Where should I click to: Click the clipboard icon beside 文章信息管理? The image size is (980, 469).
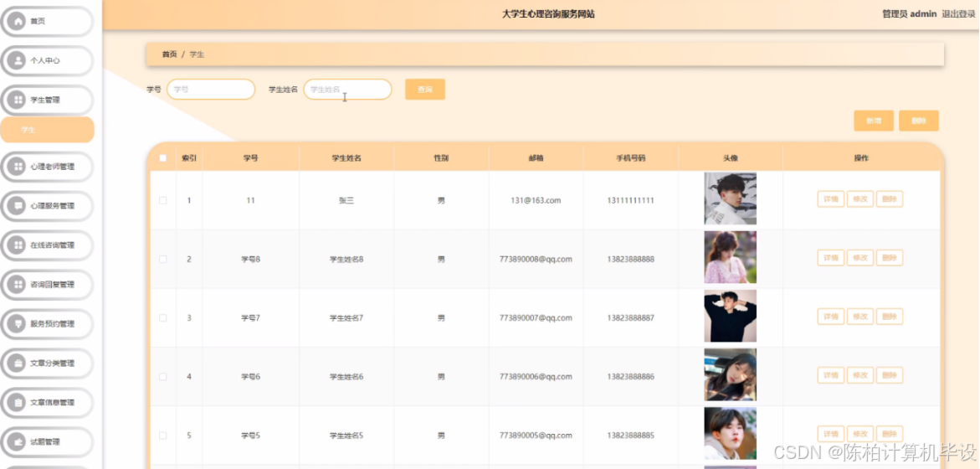point(18,403)
